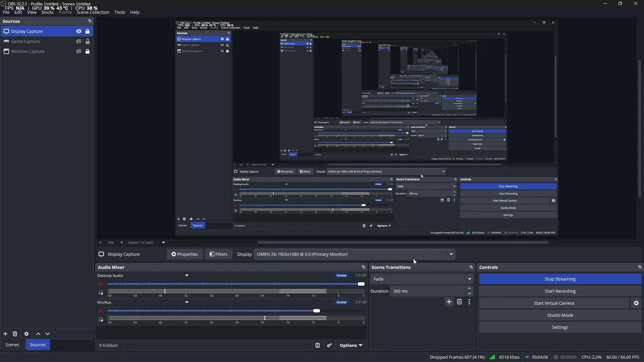Screen dimensions: 644x362
Task: Move the selected source up
Action: pos(38,334)
